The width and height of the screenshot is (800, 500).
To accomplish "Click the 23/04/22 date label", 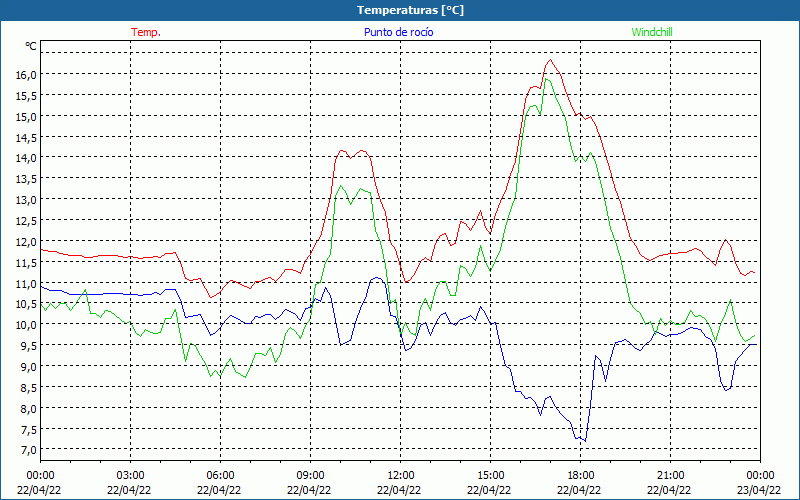I will pyautogui.click(x=760, y=490).
